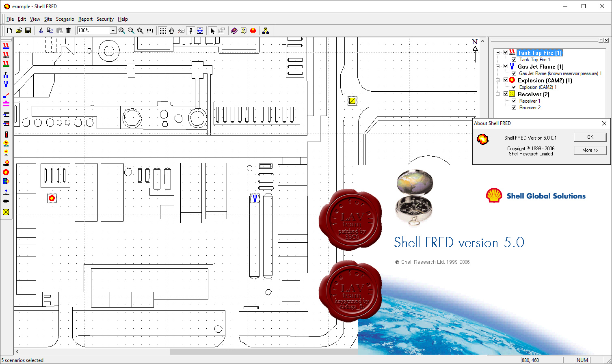Delete selection with the trash can icon
The height and width of the screenshot is (364, 612).
pyautogui.click(x=69, y=31)
